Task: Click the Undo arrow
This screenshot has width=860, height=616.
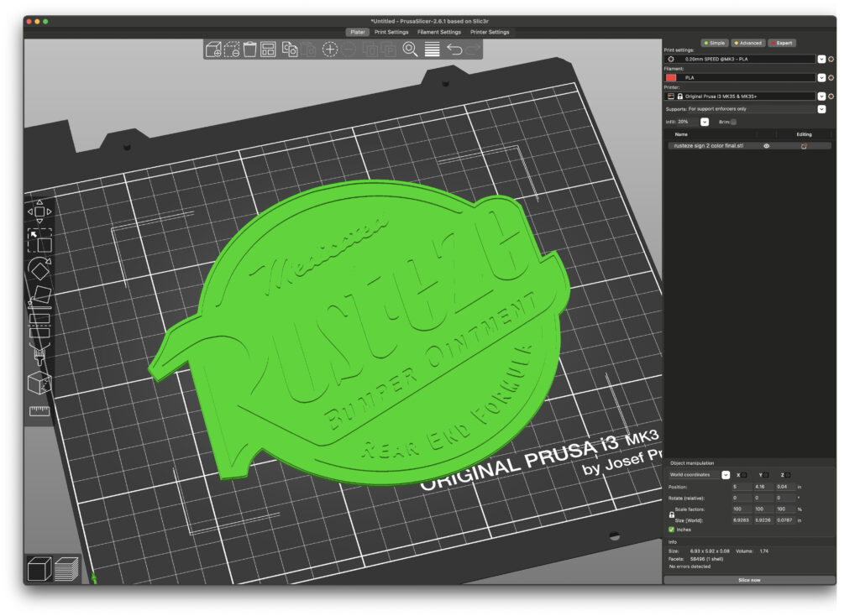Action: tap(454, 49)
